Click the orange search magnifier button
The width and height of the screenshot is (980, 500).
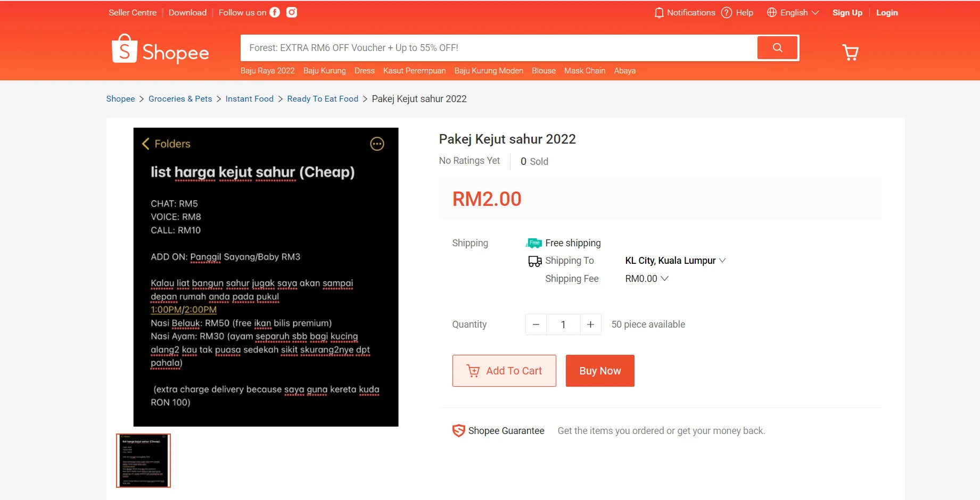tap(777, 48)
